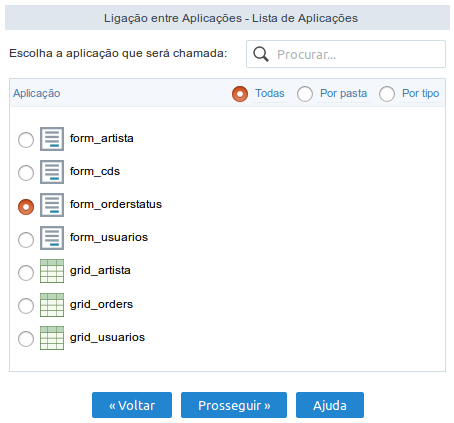Screen dimensions: 454x423
Task: Click the Por tipo label text
Action: [421, 93]
